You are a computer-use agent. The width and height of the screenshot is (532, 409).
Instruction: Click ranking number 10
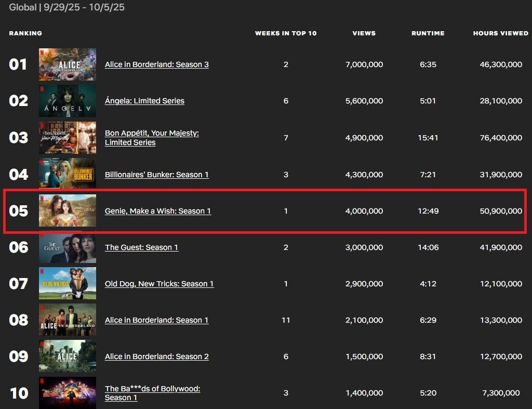(x=19, y=393)
